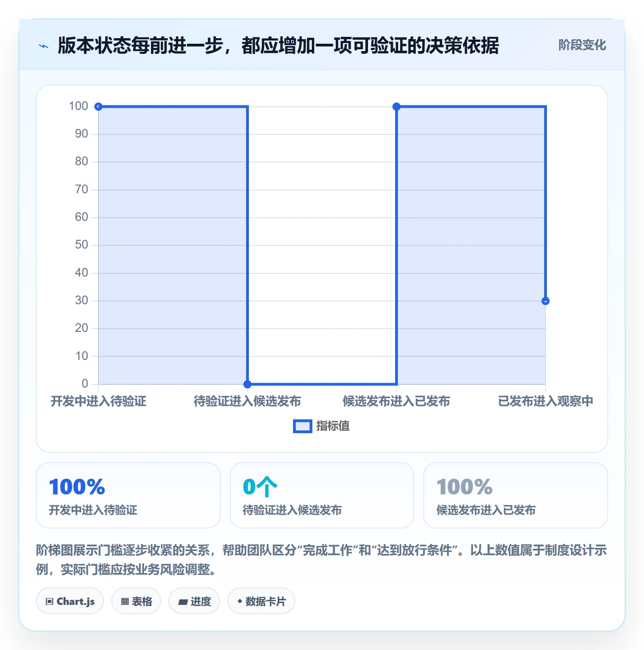Click the y-axis value 50
Image resolution: width=644 pixels, height=650 pixels.
pos(81,245)
